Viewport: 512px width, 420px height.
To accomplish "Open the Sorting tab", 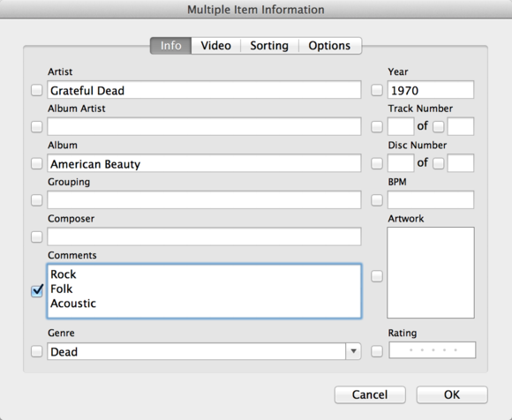I will coord(269,46).
